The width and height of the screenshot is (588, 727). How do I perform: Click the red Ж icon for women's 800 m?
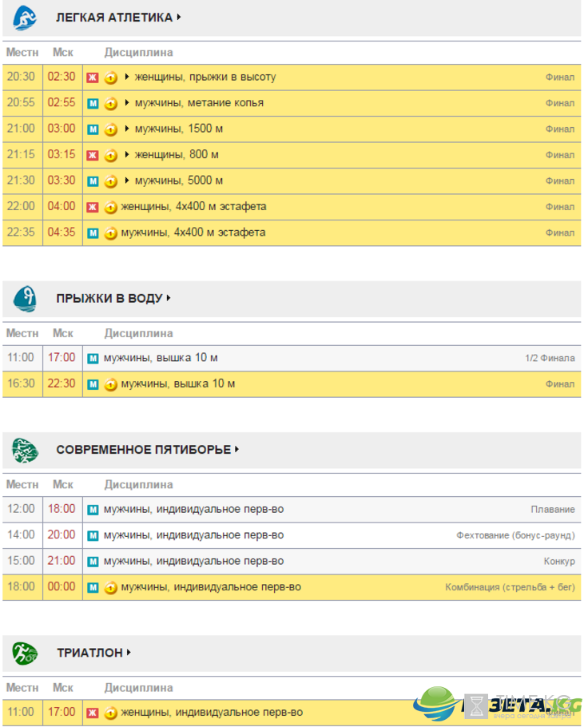[93, 155]
